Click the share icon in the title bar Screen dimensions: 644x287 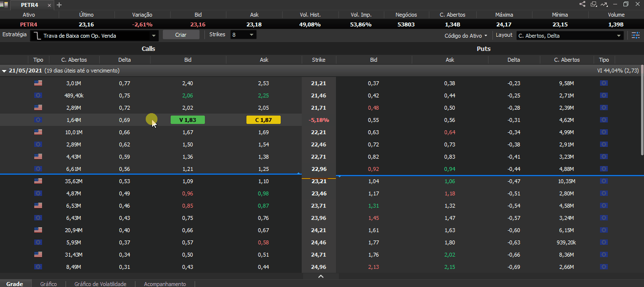582,4
